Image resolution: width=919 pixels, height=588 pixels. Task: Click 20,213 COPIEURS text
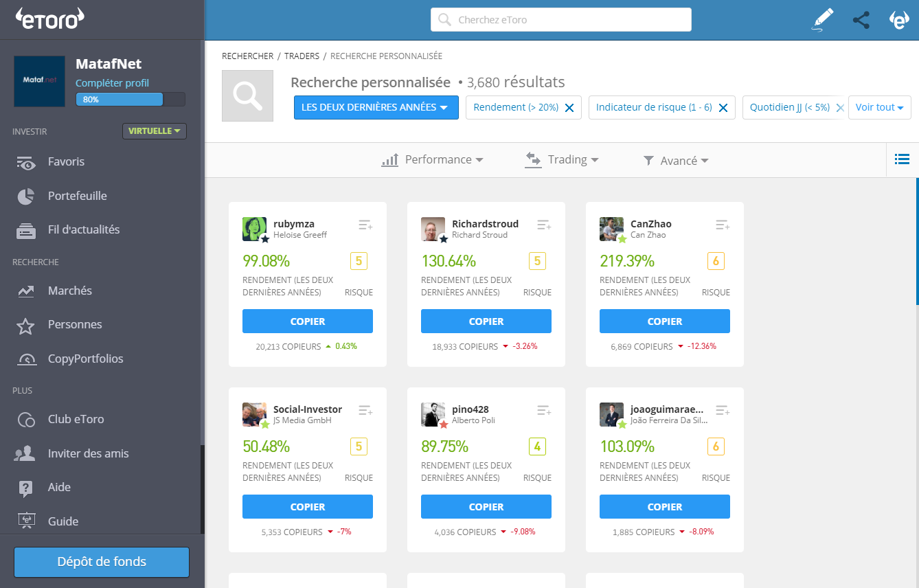point(288,347)
